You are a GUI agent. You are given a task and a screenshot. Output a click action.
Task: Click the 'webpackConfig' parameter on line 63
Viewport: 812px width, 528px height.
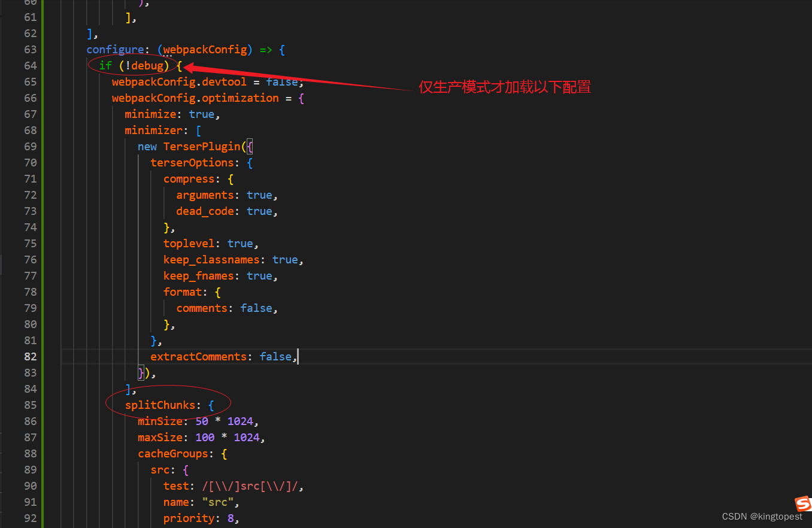(x=205, y=49)
